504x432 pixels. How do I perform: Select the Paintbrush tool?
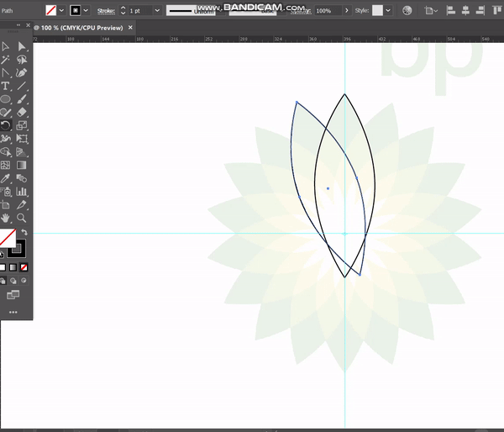coord(22,99)
